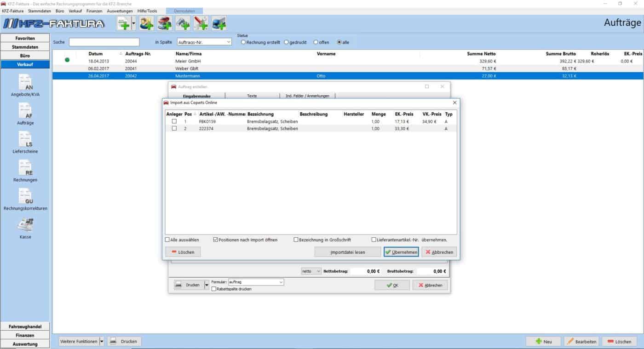The height and width of the screenshot is (349, 644).
Task: Open the Büro menu in the menu bar
Action: click(60, 11)
